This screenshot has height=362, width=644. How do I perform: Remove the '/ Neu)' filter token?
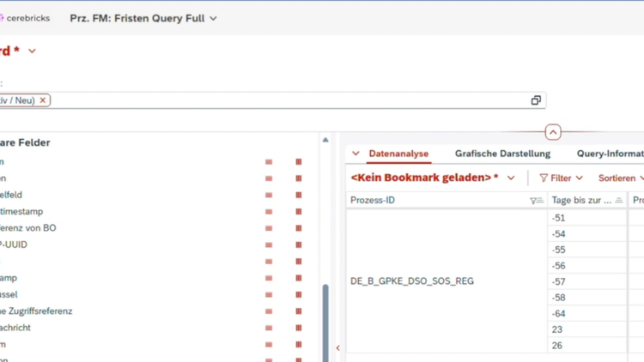coord(43,100)
